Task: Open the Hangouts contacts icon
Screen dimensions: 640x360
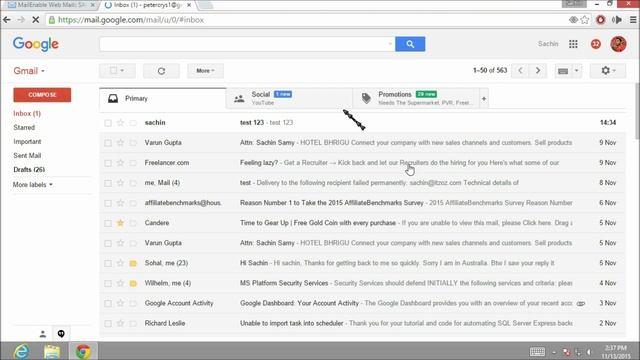Action: click(x=43, y=334)
